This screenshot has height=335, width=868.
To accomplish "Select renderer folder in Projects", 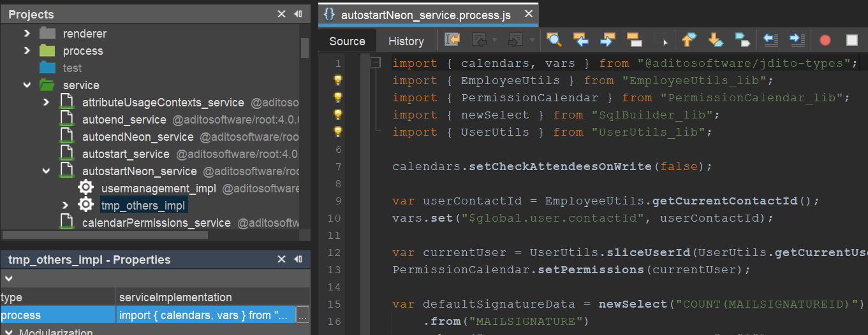I will coord(85,33).
